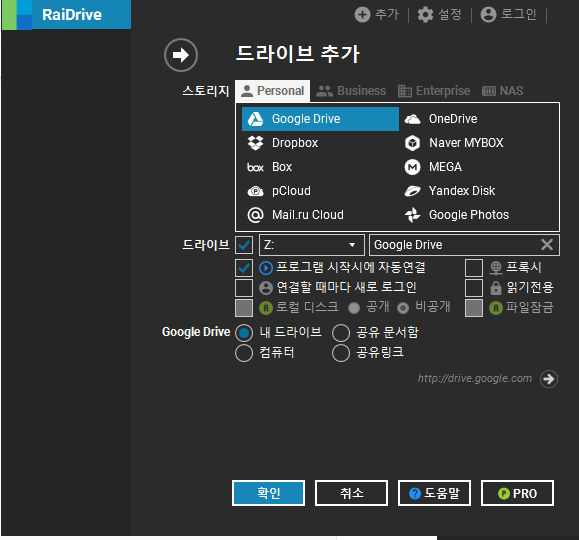
Task: Enable the 읽기전용 checkbox
Action: (474, 288)
